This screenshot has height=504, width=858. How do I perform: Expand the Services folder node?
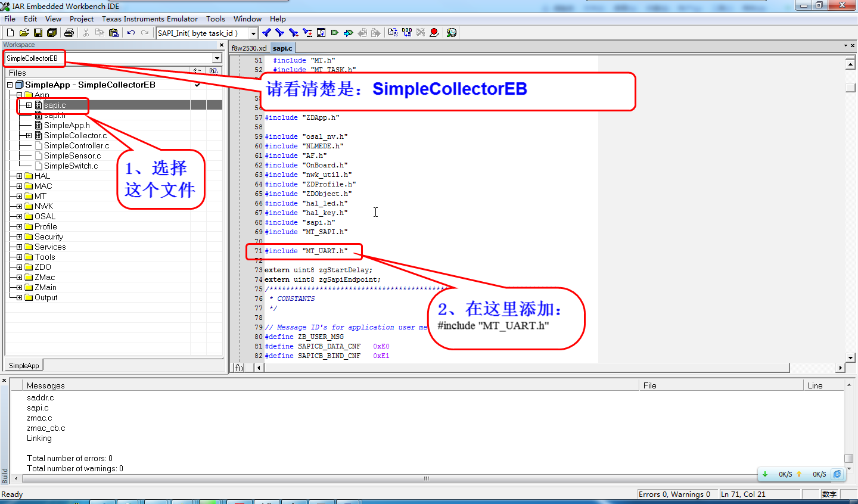[19, 247]
